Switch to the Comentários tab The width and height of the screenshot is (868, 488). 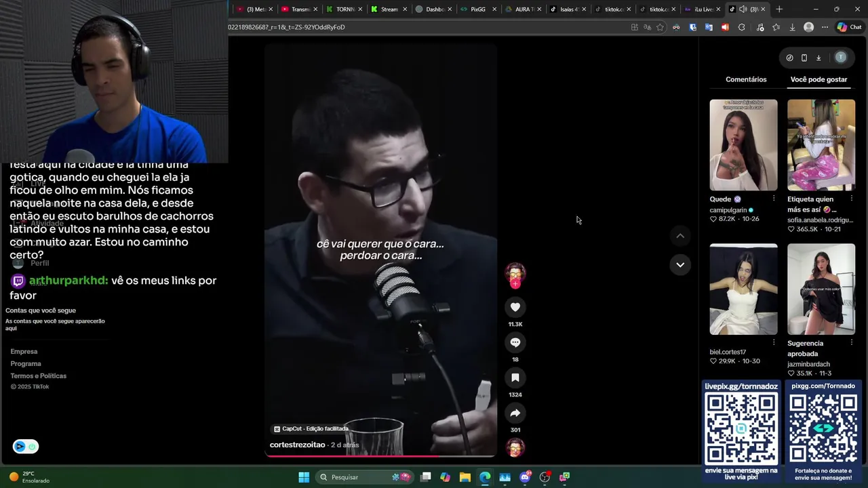[x=746, y=79]
